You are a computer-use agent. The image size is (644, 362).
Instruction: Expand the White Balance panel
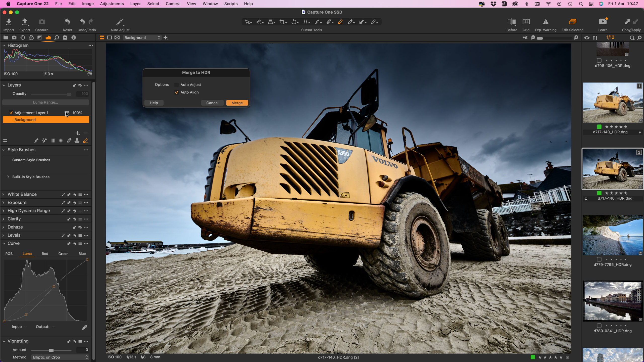coord(22,194)
